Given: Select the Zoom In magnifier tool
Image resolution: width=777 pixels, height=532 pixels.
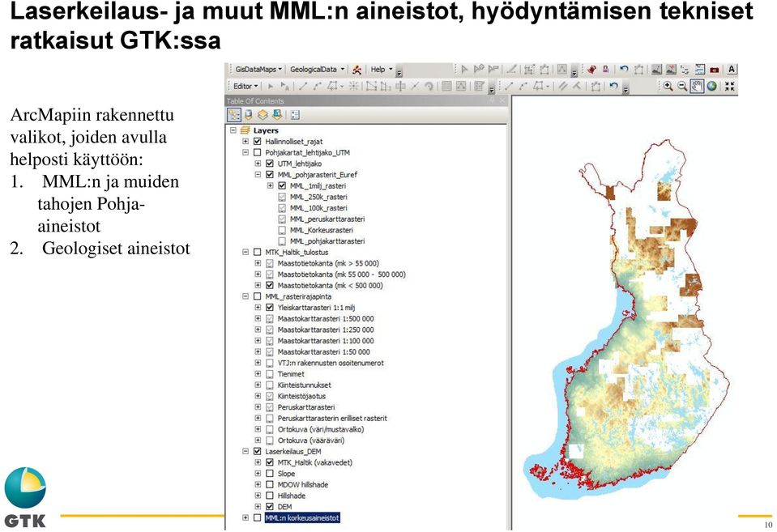Looking at the screenshot, I should 668,86.
